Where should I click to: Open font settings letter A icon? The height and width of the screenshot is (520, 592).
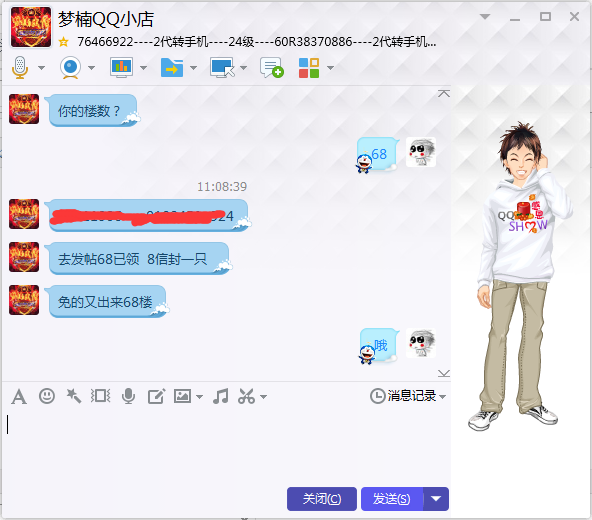pyautogui.click(x=19, y=397)
